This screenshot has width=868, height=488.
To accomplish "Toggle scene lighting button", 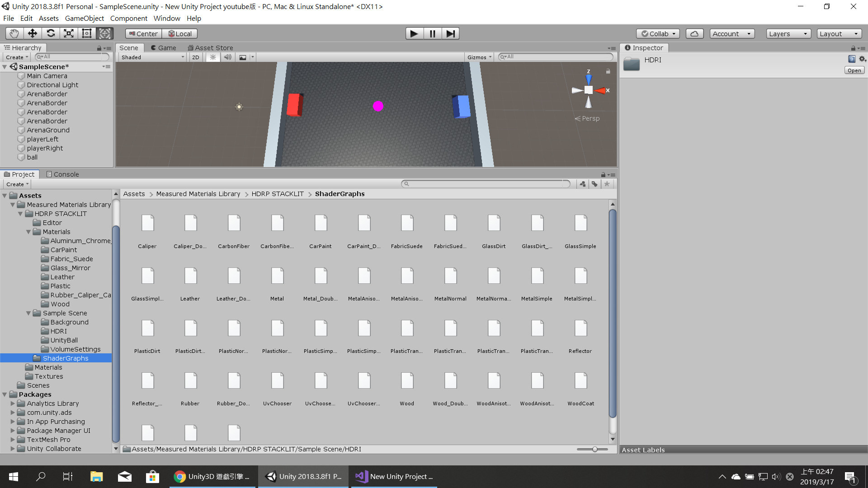I will pyautogui.click(x=213, y=57).
